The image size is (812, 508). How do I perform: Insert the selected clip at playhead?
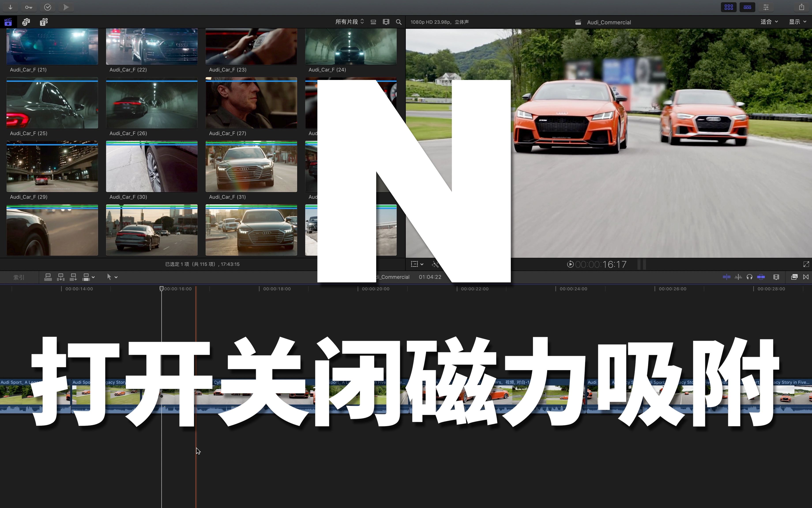pos(61,277)
